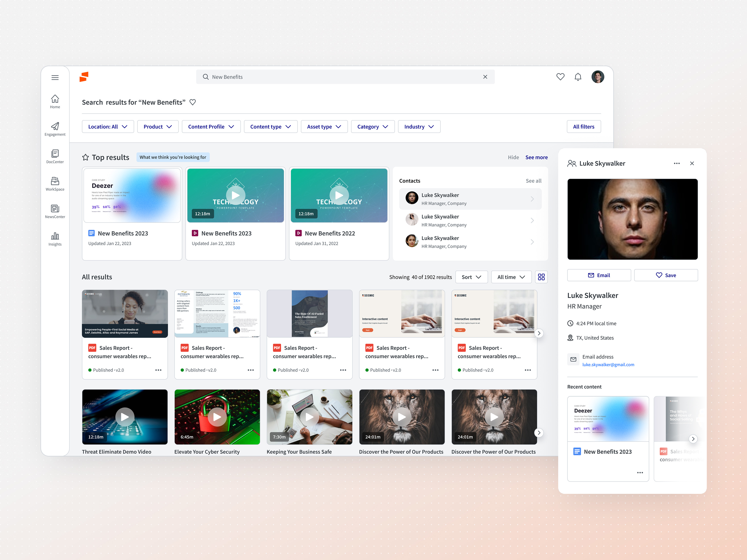Clear the New Benefits search field
747x560 pixels.
pyautogui.click(x=485, y=77)
